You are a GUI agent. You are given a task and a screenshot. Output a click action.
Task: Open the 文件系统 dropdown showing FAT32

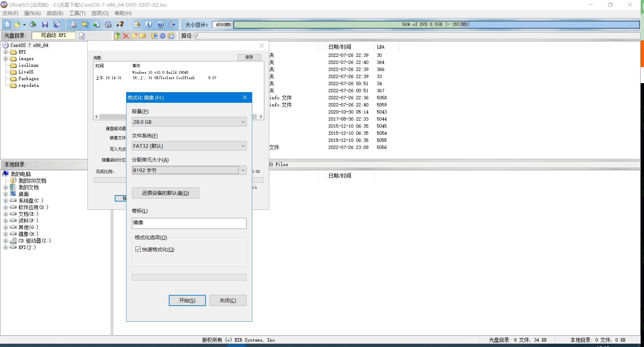click(189, 146)
